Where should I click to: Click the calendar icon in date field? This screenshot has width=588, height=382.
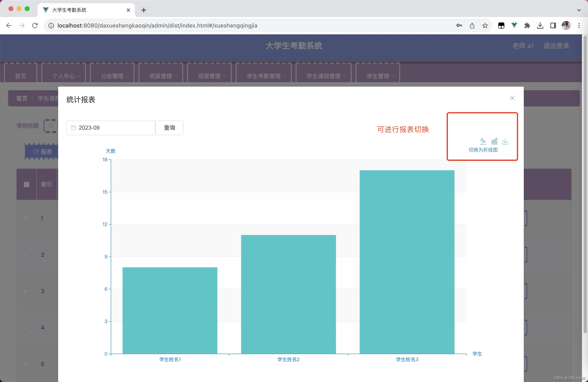(73, 128)
